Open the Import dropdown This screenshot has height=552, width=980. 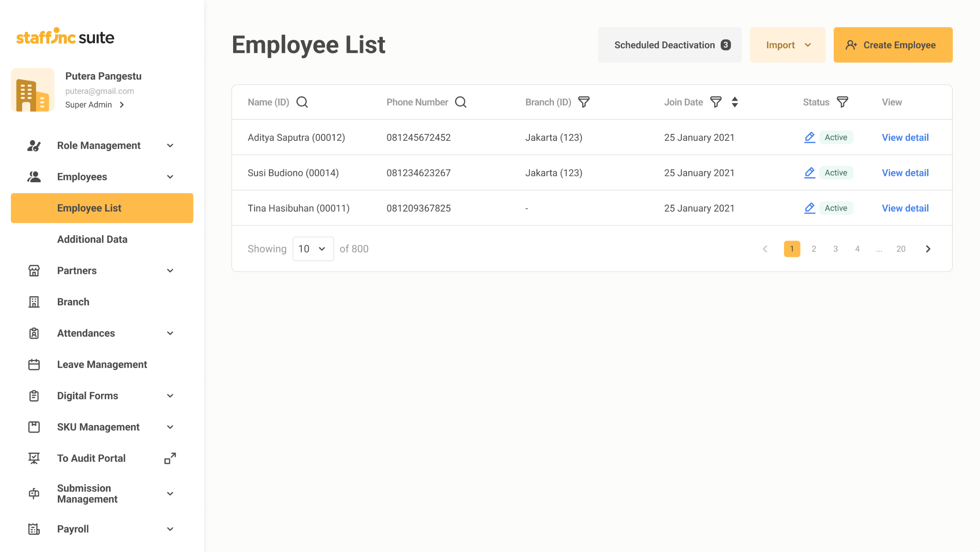pyautogui.click(x=787, y=45)
